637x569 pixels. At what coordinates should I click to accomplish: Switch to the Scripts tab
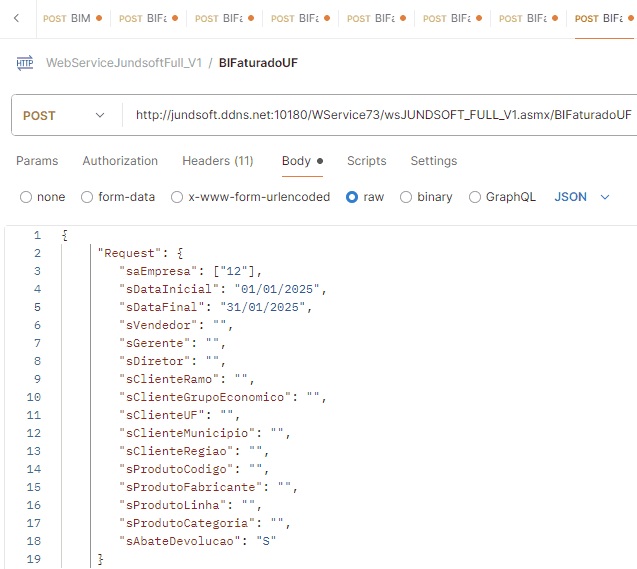coord(366,161)
